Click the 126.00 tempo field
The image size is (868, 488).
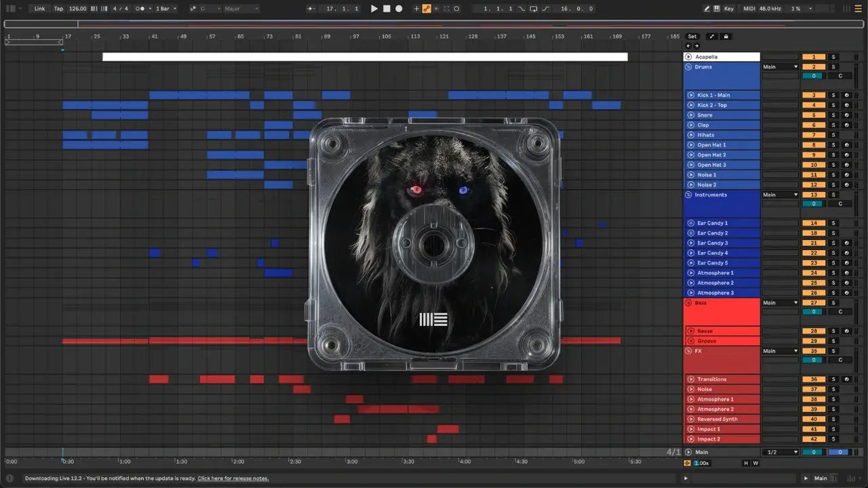point(77,9)
